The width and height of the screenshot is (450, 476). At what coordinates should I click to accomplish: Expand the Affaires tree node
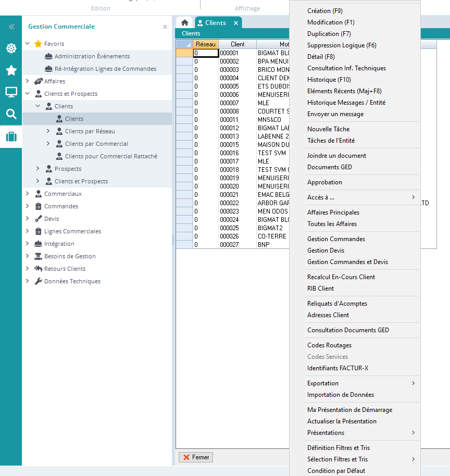[x=28, y=81]
